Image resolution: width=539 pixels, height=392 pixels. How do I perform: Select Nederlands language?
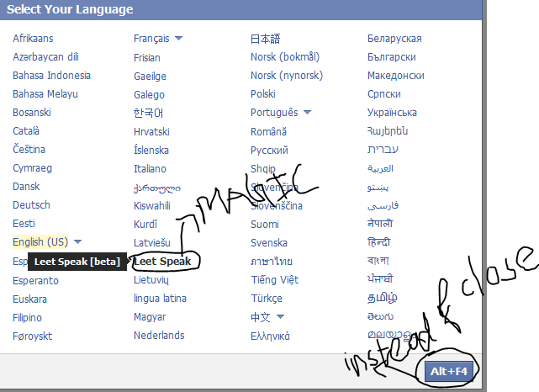159,336
